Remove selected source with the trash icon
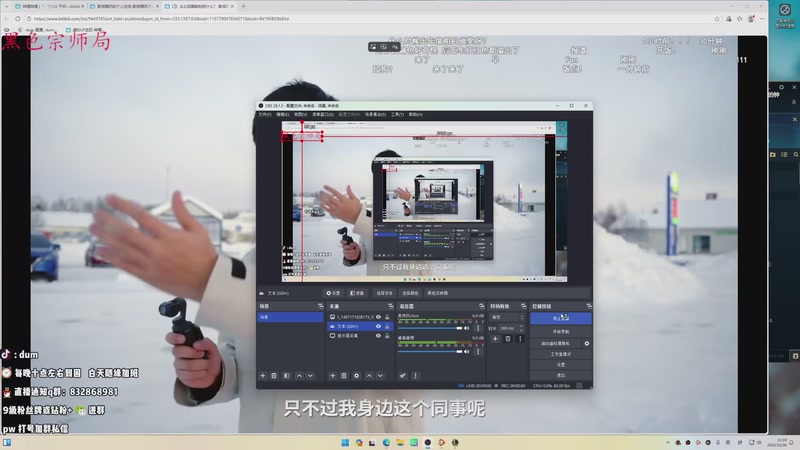This screenshot has height=450, width=800. (x=344, y=375)
